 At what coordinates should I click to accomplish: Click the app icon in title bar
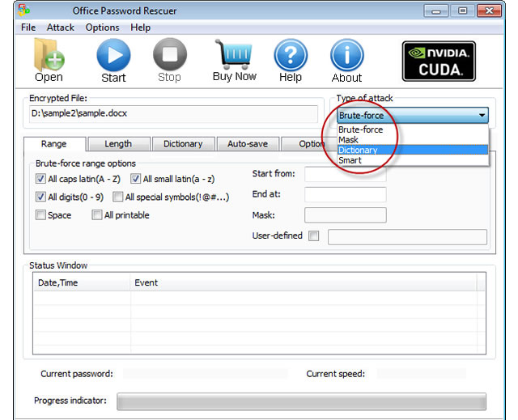24,11
